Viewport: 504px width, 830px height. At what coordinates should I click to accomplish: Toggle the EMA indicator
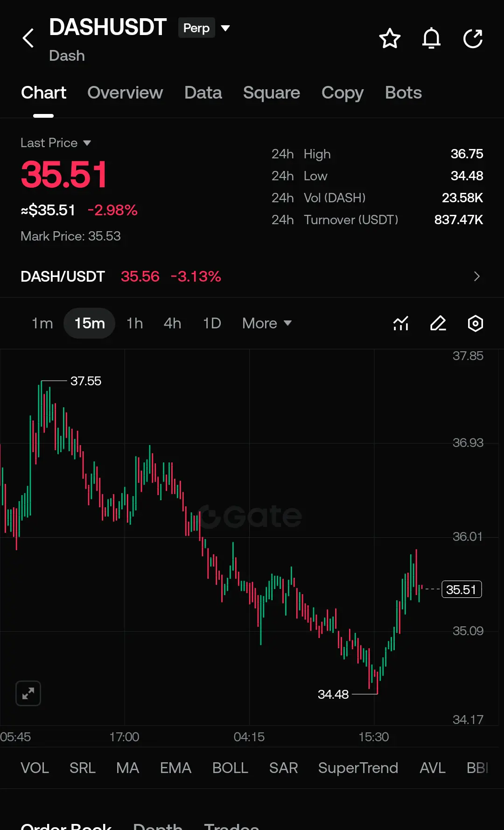[x=175, y=768]
